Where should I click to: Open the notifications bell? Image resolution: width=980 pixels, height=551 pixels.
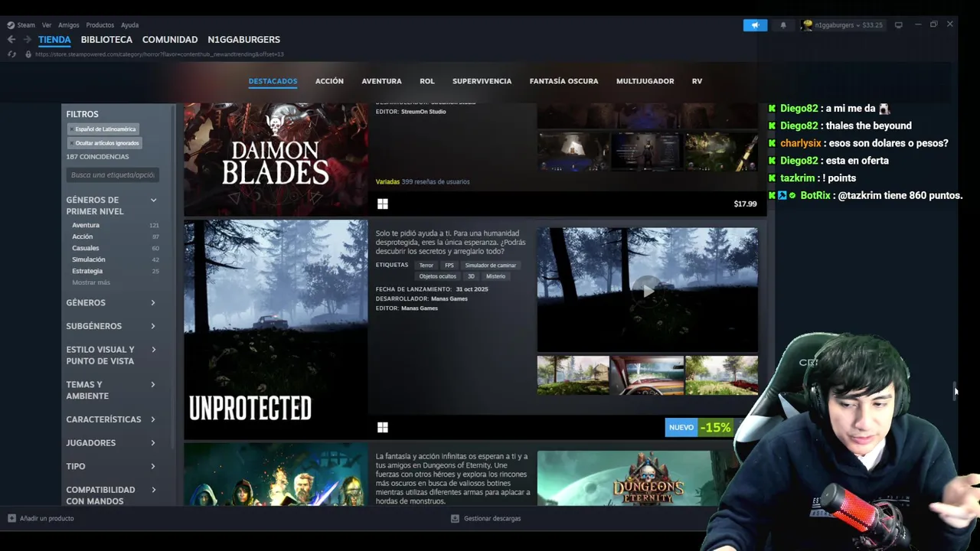pos(782,25)
